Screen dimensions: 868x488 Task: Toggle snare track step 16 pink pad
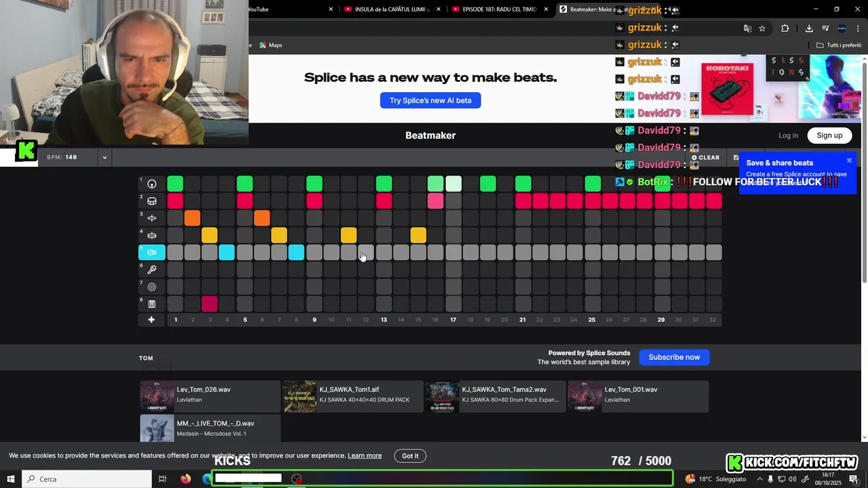(435, 201)
